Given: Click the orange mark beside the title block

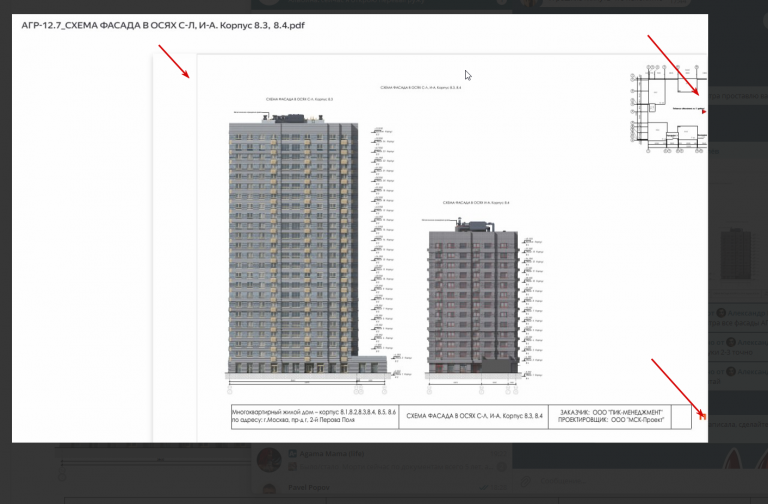Looking at the screenshot, I should tap(703, 416).
